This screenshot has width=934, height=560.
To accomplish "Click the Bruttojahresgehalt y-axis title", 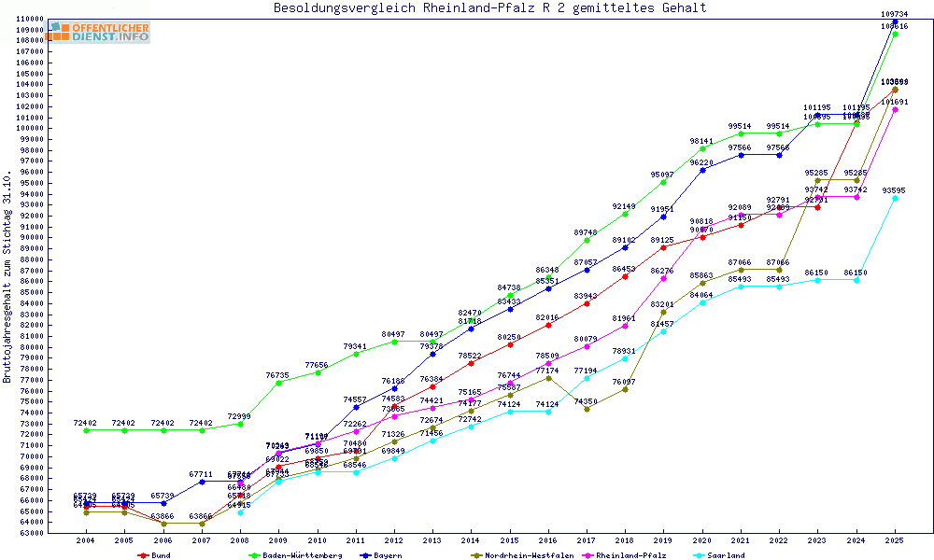I will 7,277.
